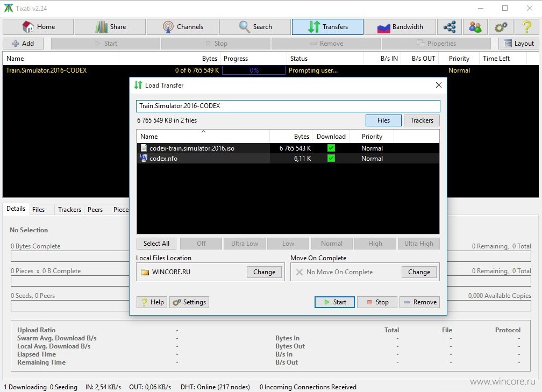
Task: Click the No Move On Complete X icon
Action: point(299,272)
